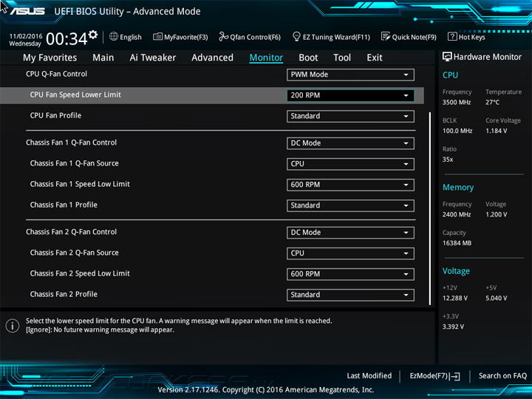Image resolution: width=532 pixels, height=399 pixels.
Task: Click English language button
Action: pos(126,37)
